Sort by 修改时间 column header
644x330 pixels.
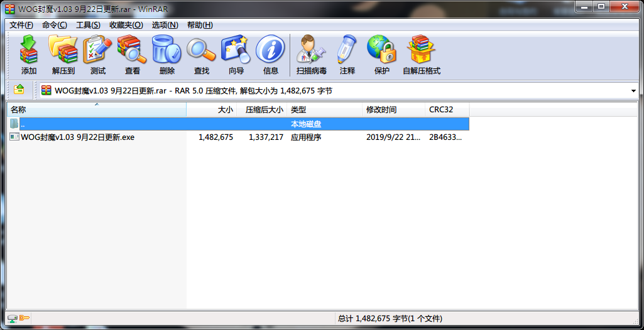click(393, 110)
